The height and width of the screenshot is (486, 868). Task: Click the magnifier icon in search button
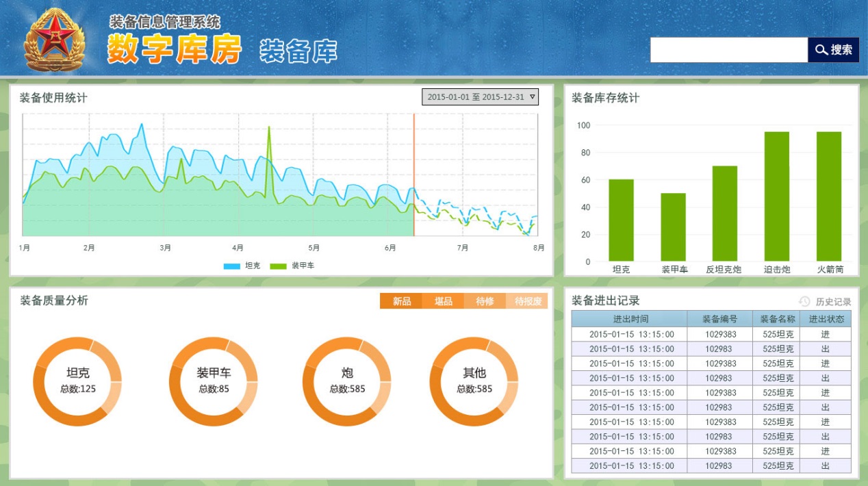[x=821, y=50]
